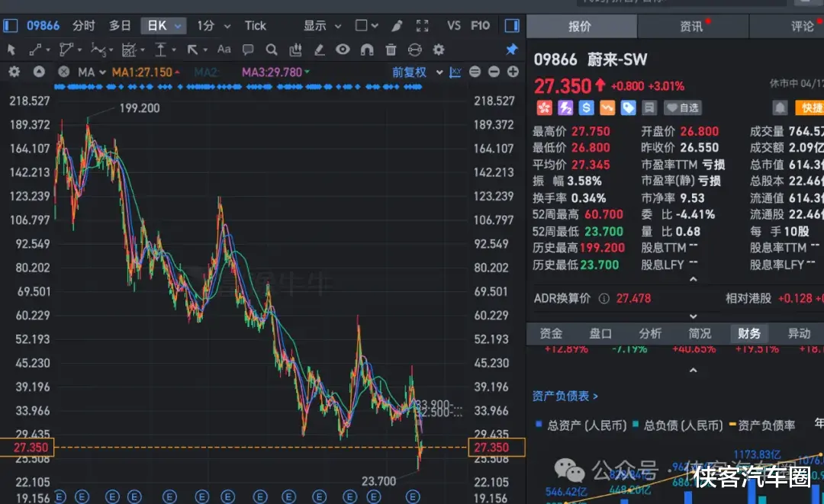This screenshot has width=824, height=504.
Task: Open the 资讯 news tab
Action: pyautogui.click(x=693, y=26)
